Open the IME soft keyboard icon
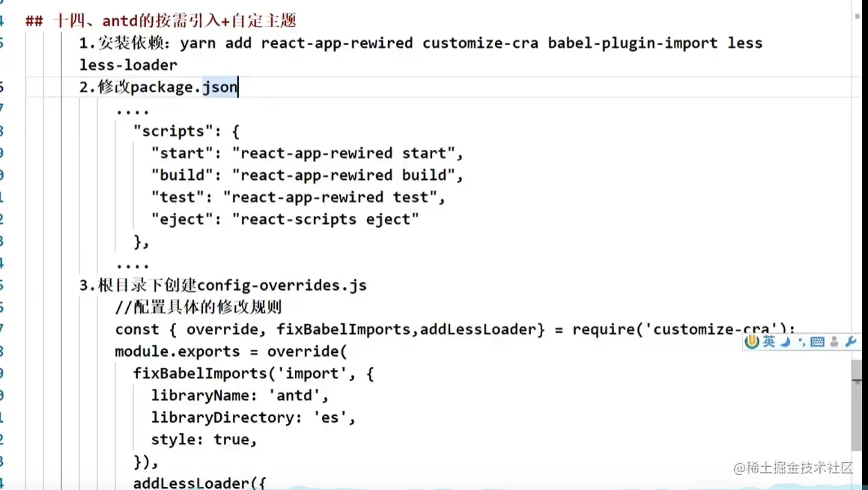The height and width of the screenshot is (490, 868). click(x=817, y=342)
